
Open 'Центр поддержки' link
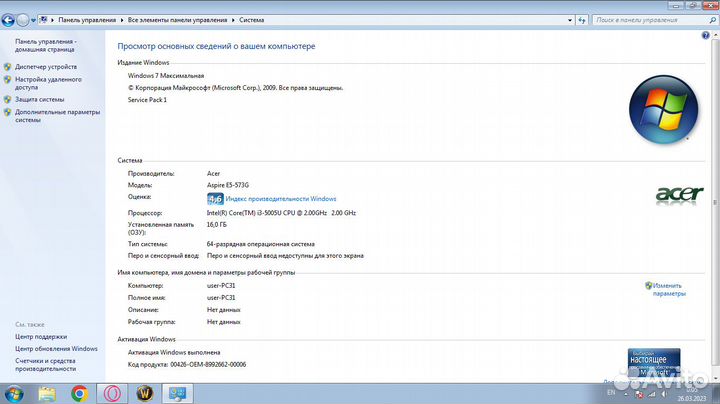pos(41,337)
